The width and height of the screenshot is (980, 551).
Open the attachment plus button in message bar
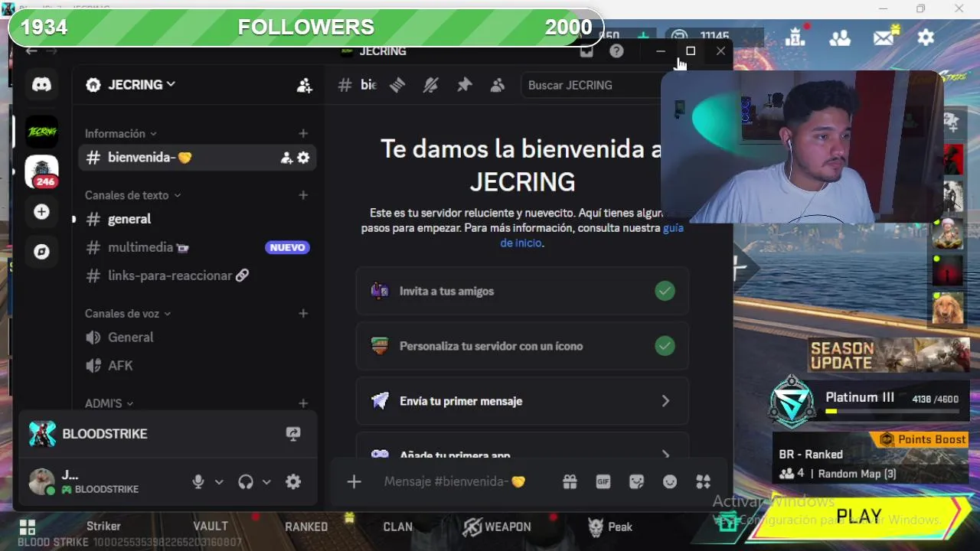click(354, 481)
